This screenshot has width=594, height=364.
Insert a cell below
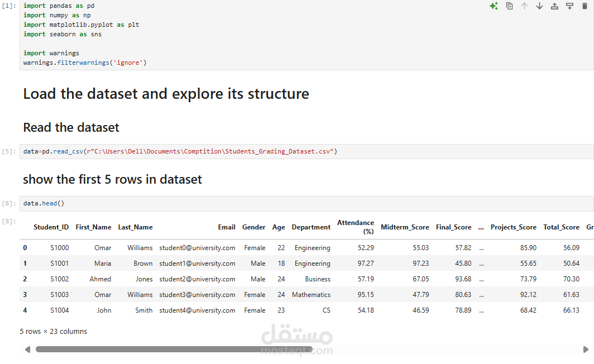tap(569, 6)
